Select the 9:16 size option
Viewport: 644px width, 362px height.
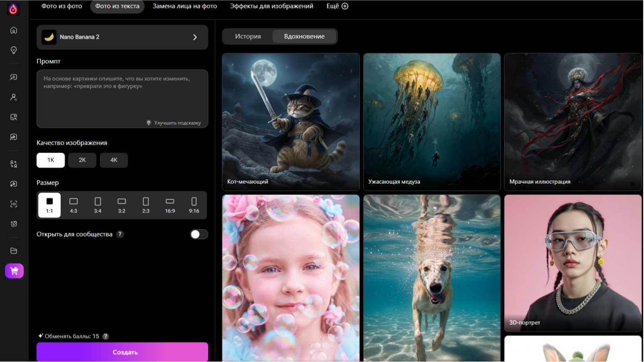(194, 205)
